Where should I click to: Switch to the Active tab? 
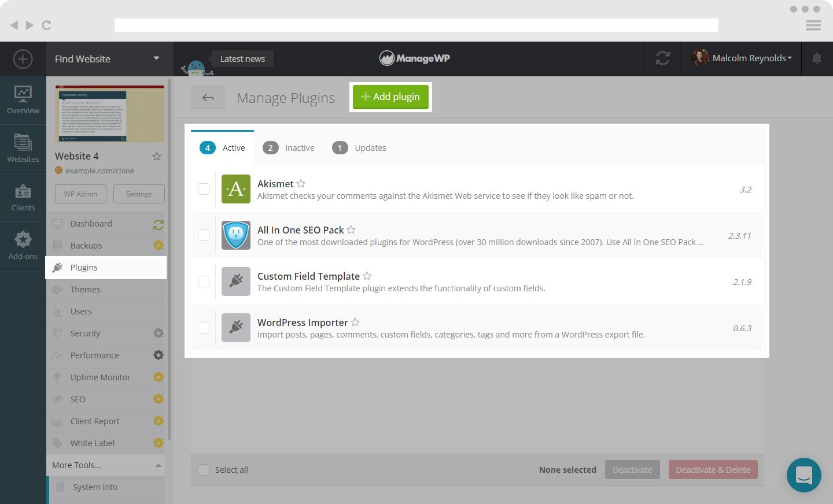click(222, 148)
